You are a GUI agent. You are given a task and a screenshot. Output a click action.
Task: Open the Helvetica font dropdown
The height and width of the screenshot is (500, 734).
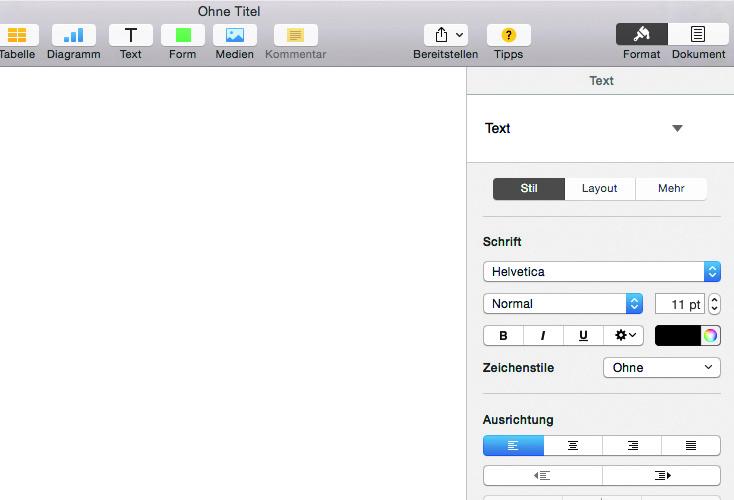[602, 272]
